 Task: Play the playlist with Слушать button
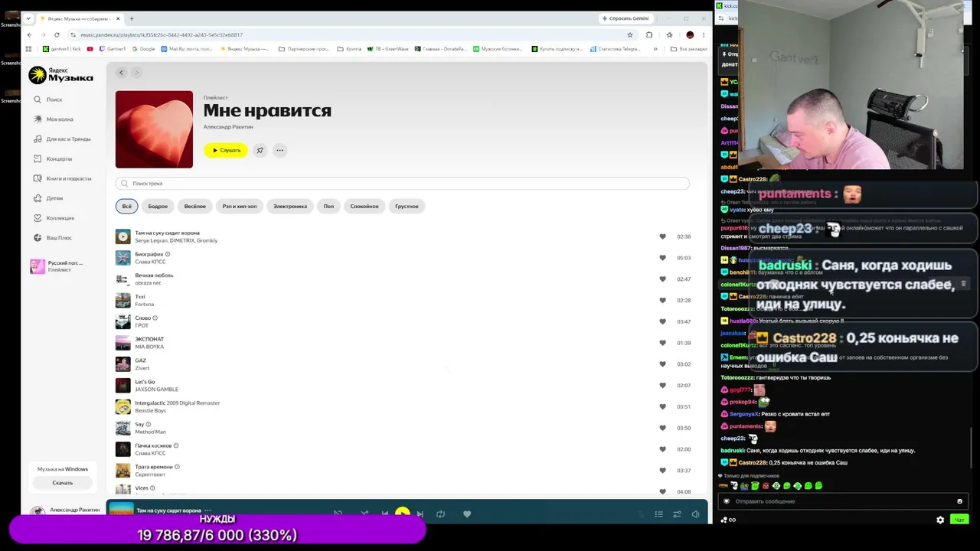click(x=226, y=150)
